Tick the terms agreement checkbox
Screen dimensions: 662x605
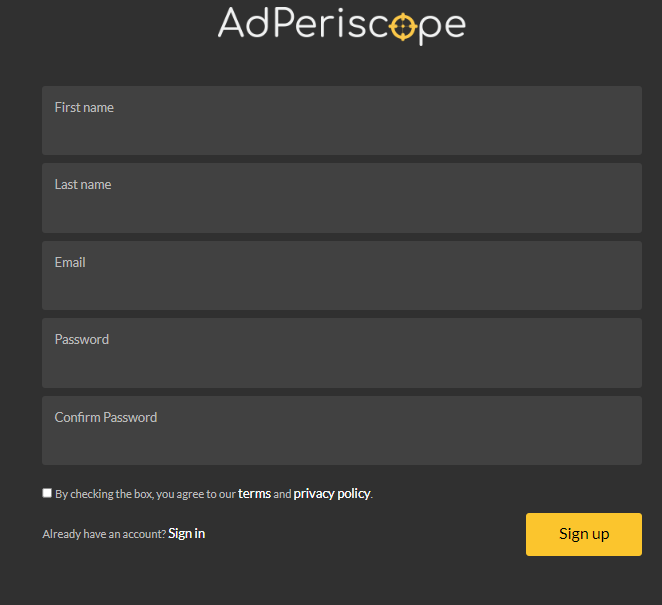point(47,493)
